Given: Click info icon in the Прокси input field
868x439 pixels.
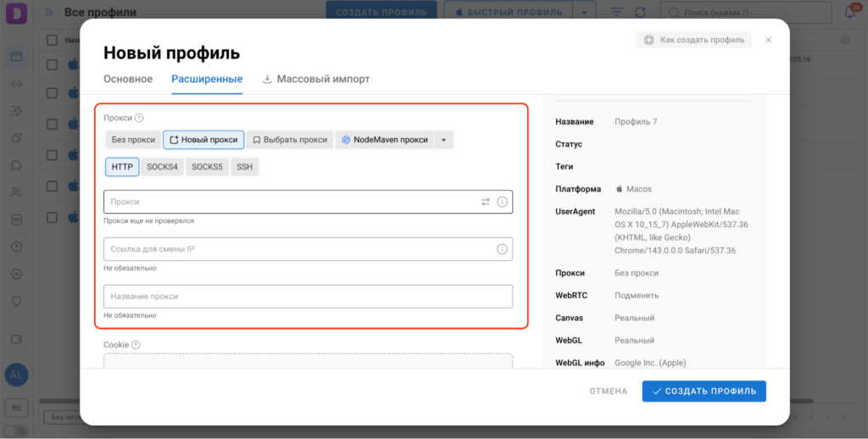Looking at the screenshot, I should [x=502, y=202].
